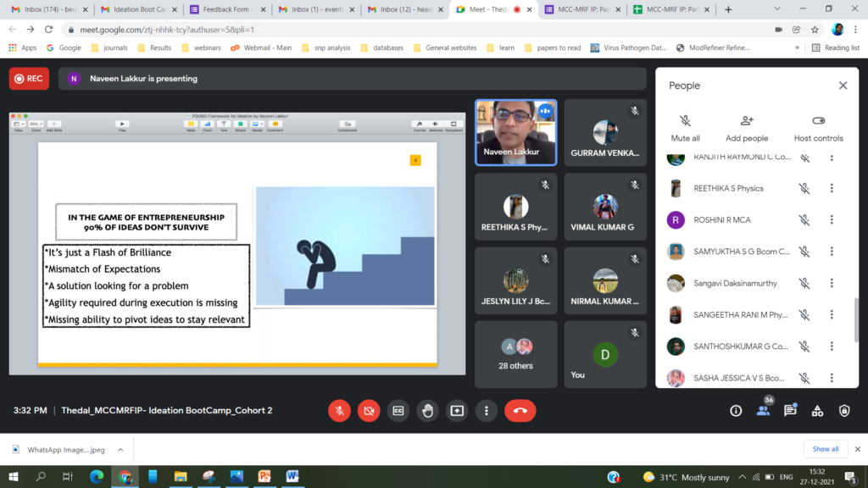Click the REC recording indicator
The height and width of the screenshot is (488, 868).
tap(29, 79)
